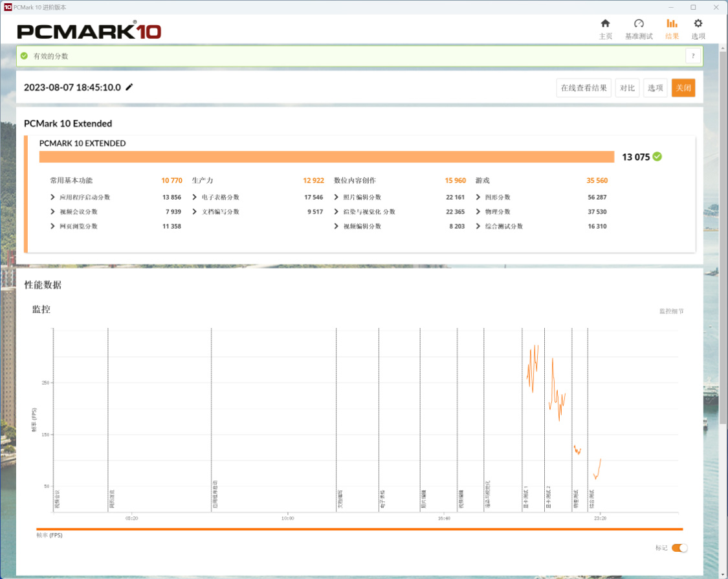Click the 常用基本功能 score 10 770
Viewport: 728px width, 579px height.
point(171,180)
